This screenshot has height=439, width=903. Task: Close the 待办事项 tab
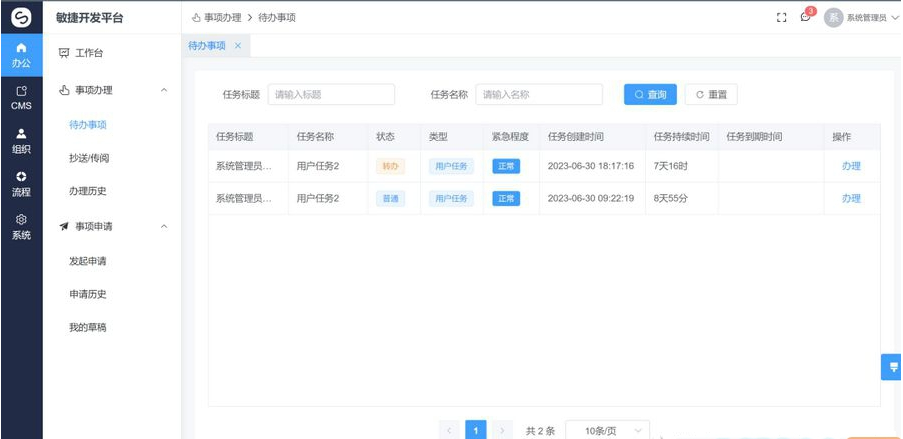[x=238, y=46]
